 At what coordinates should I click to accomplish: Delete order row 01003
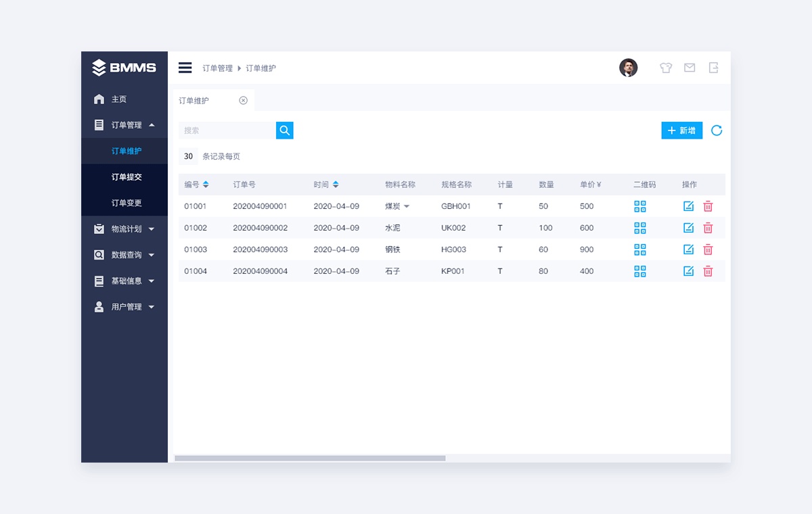708,250
